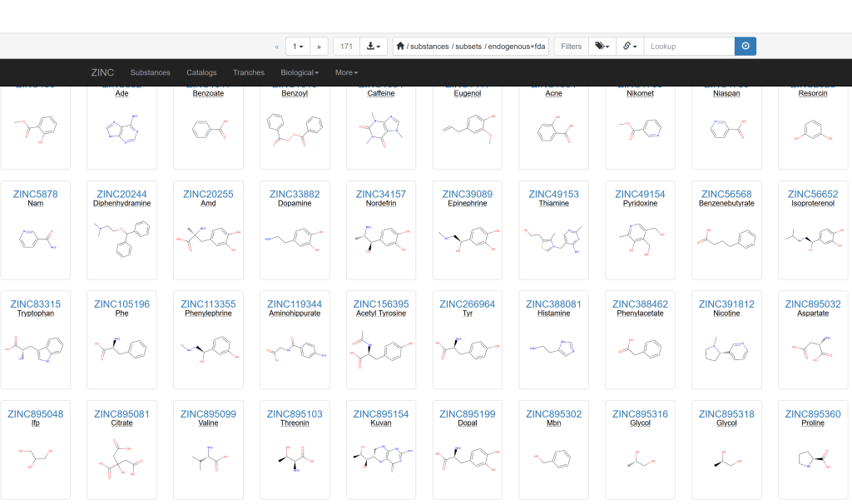Expand the page number dropdown
Viewport: 852px width, 504px height.
point(297,47)
